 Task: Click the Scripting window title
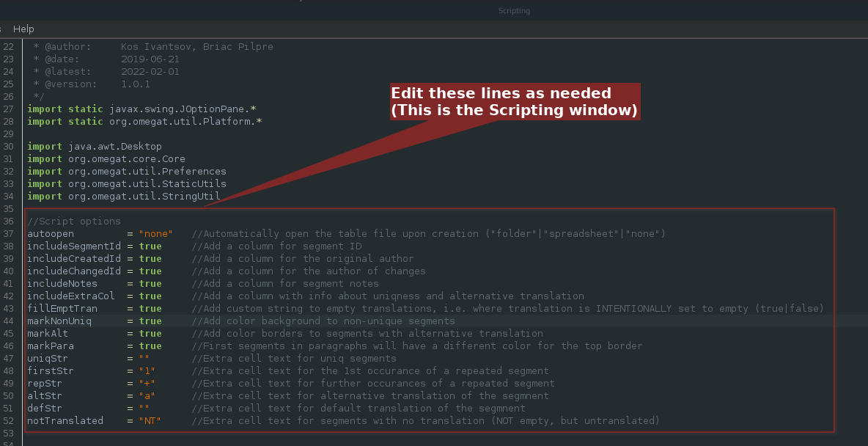(x=514, y=11)
